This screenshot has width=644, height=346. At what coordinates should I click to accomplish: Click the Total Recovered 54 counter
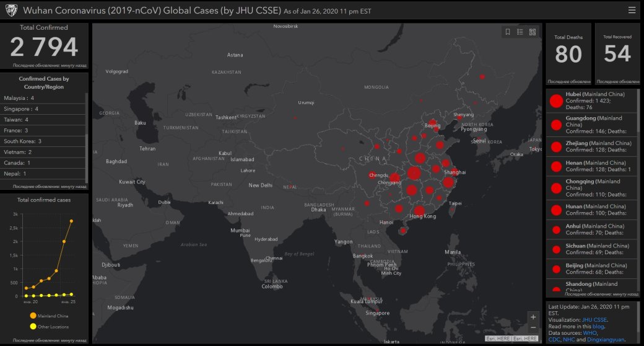[617, 53]
